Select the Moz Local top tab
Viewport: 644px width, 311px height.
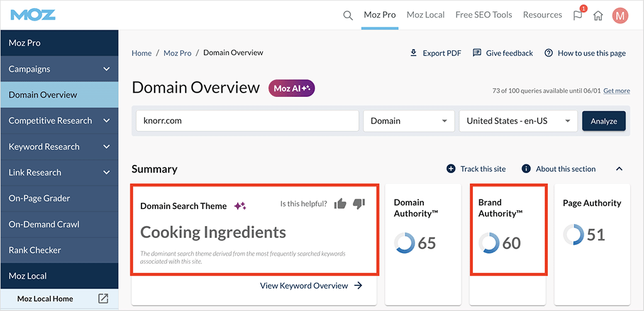click(x=426, y=15)
